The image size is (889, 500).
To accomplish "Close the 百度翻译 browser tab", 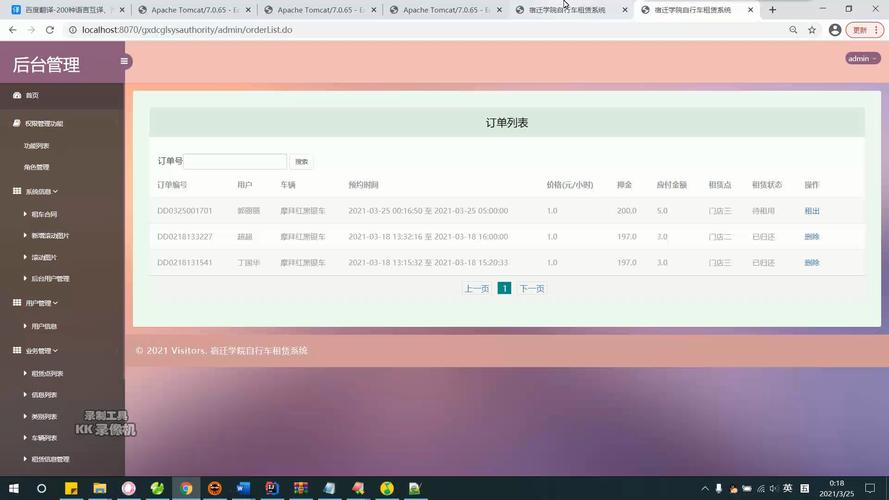I will (122, 10).
